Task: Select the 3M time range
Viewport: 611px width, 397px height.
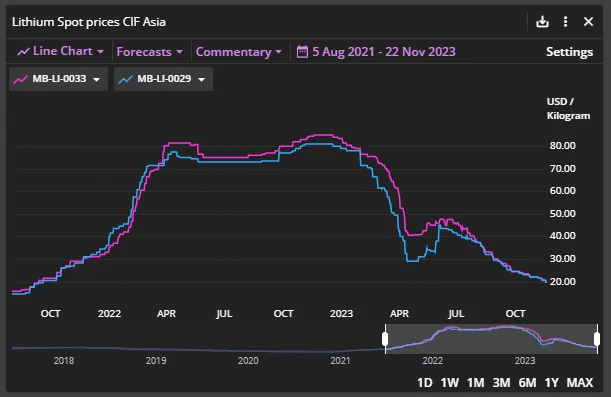Action: point(501,383)
